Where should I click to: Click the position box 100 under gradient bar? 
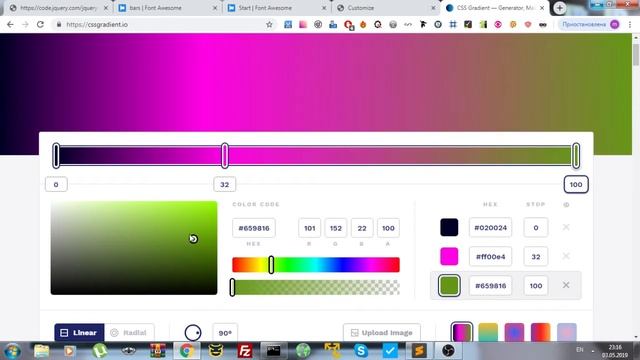point(576,184)
